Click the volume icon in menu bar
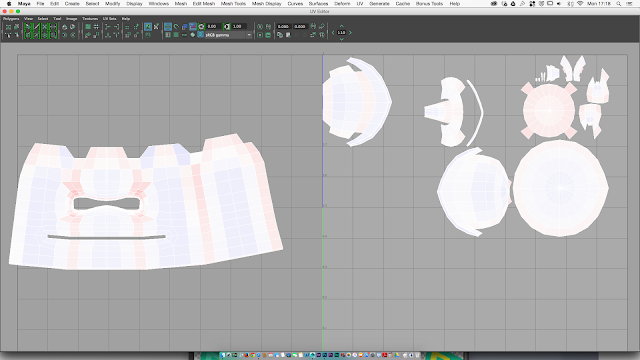 (x=559, y=4)
